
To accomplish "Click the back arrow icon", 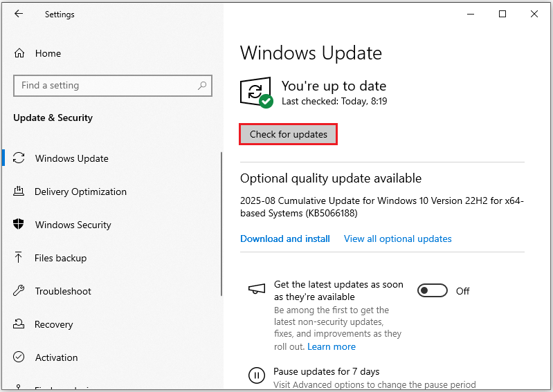I will tap(19, 14).
